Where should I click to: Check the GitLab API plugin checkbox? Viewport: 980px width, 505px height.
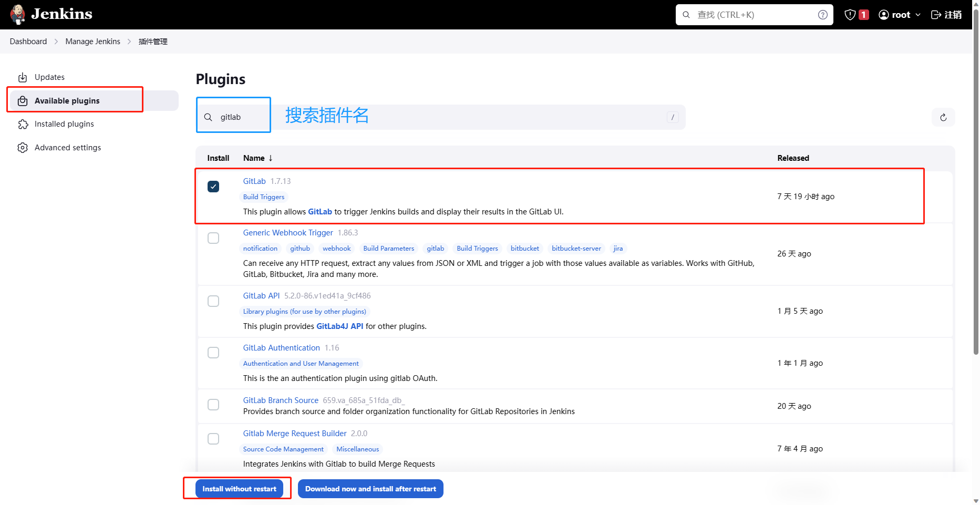pos(213,301)
